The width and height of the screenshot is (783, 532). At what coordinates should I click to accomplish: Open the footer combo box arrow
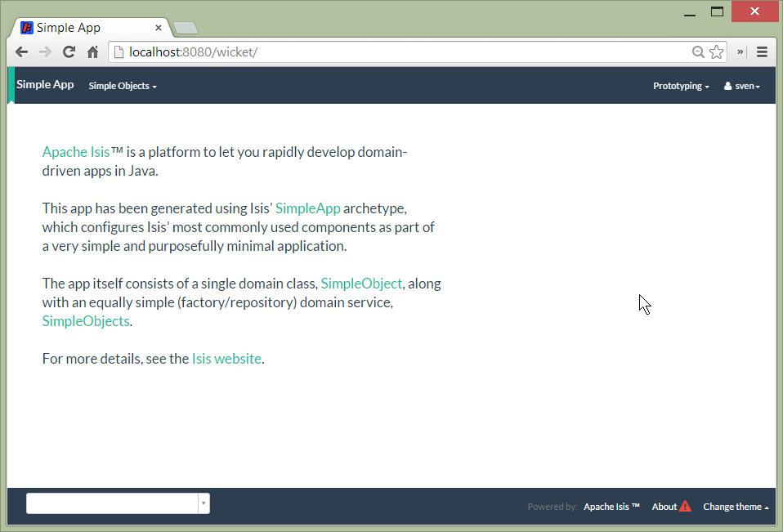204,504
